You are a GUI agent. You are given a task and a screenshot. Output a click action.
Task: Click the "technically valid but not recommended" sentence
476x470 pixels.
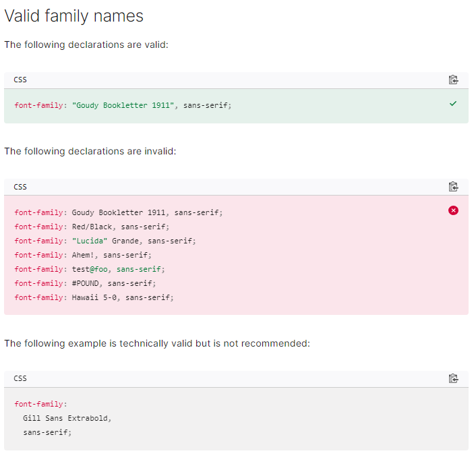[x=156, y=343]
